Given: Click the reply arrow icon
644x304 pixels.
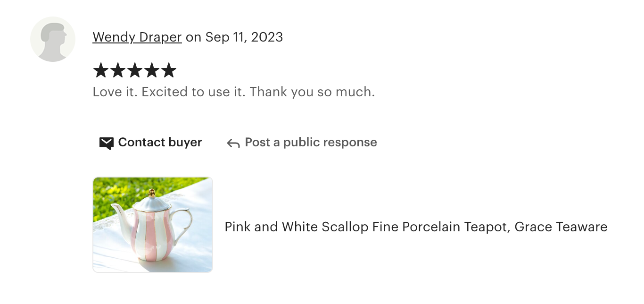Looking at the screenshot, I should (233, 143).
